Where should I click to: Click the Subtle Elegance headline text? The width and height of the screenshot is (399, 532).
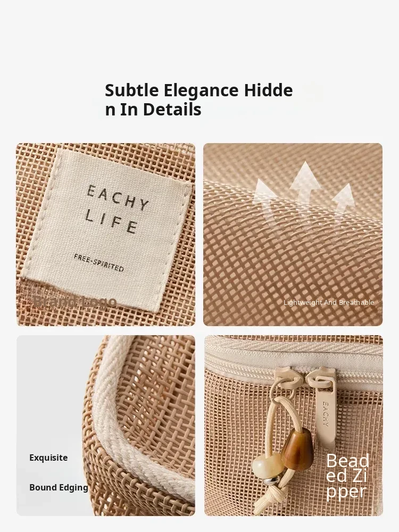(x=198, y=100)
